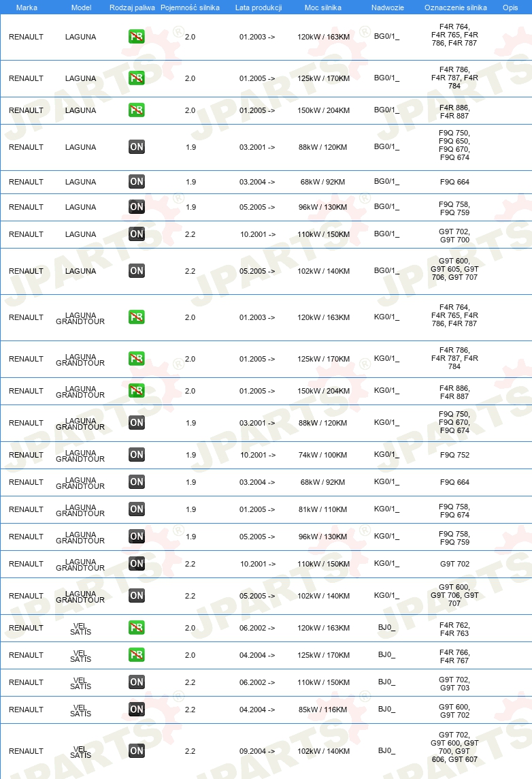Click the Moc silnika column header

click(323, 7)
